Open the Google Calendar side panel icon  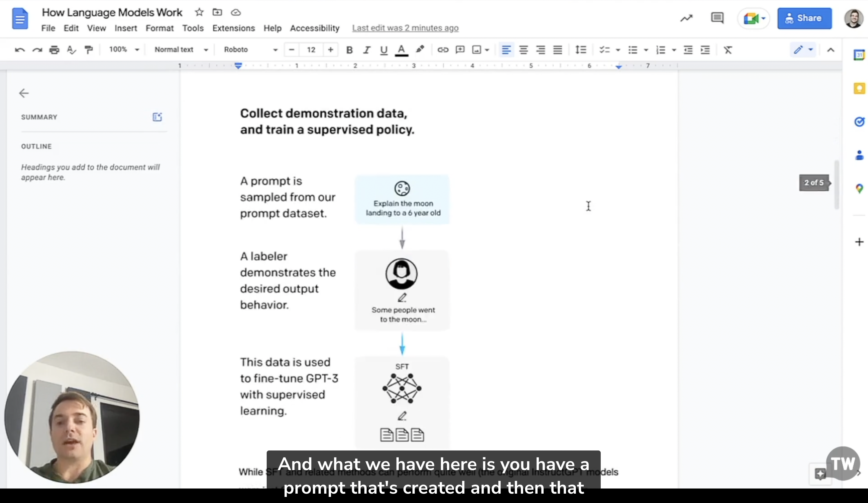coord(859,55)
